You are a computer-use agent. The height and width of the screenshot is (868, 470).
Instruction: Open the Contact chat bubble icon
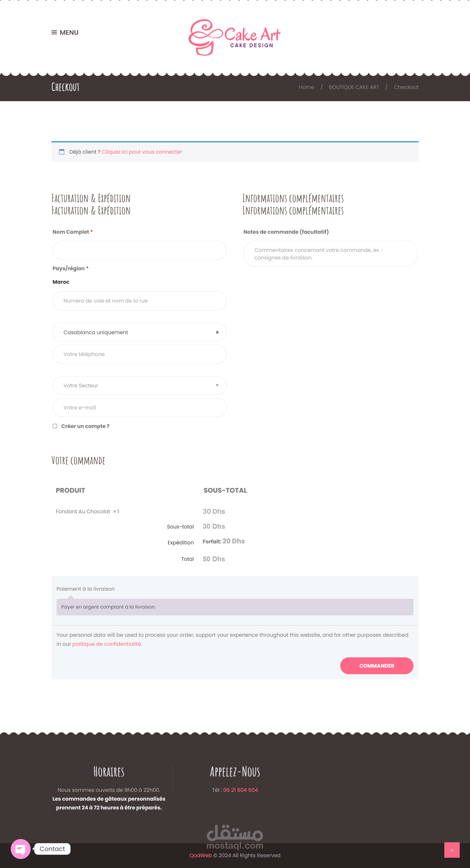click(21, 849)
